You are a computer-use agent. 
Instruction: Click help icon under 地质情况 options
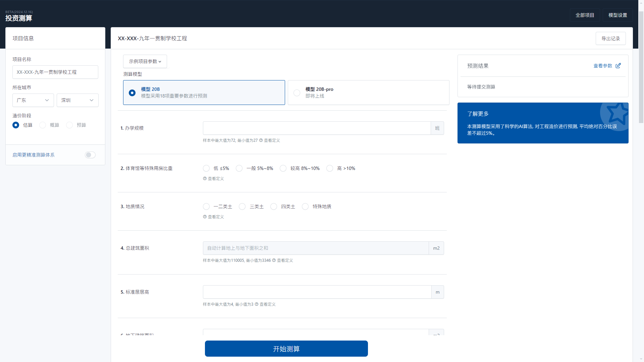(x=205, y=217)
